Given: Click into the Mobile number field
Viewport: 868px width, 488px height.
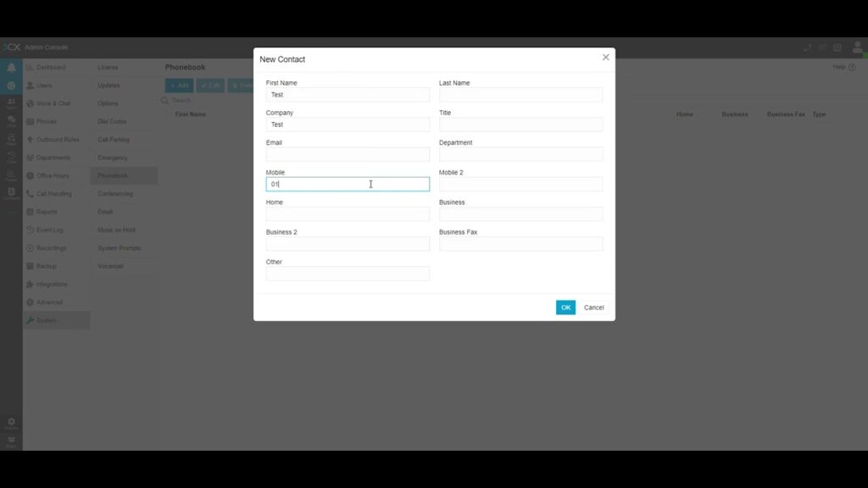Looking at the screenshot, I should [348, 184].
